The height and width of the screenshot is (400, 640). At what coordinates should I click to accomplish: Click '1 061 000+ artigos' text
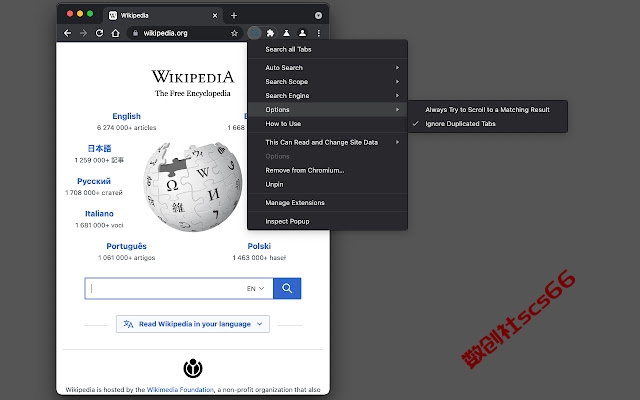click(x=127, y=258)
